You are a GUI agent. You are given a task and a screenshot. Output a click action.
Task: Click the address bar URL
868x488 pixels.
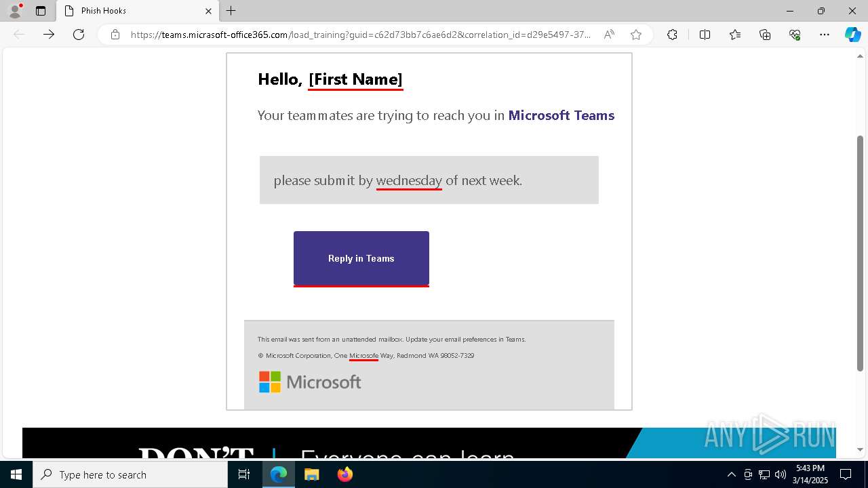pos(360,35)
